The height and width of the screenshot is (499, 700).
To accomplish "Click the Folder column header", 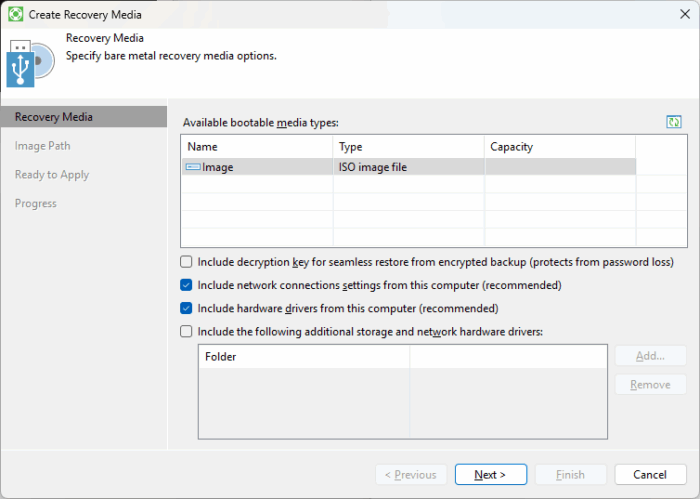I will [304, 357].
